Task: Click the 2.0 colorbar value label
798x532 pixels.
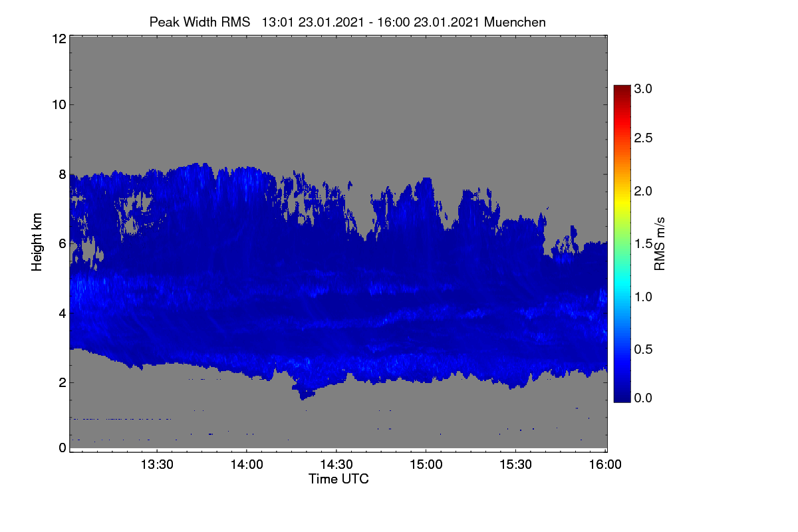Action: coord(643,192)
